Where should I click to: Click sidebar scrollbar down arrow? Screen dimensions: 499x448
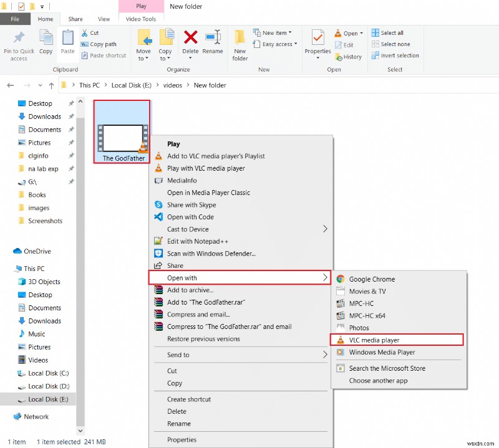[80, 431]
